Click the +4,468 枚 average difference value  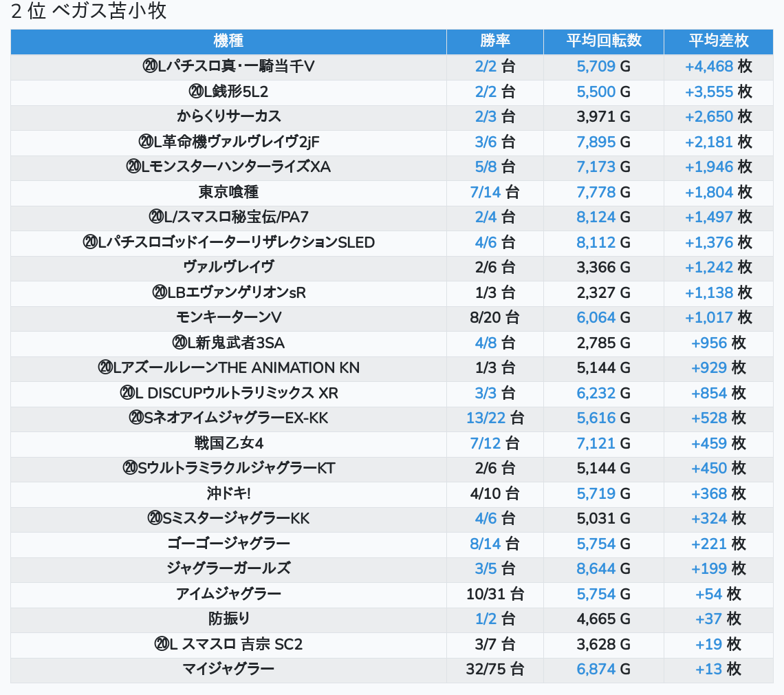[x=718, y=67]
